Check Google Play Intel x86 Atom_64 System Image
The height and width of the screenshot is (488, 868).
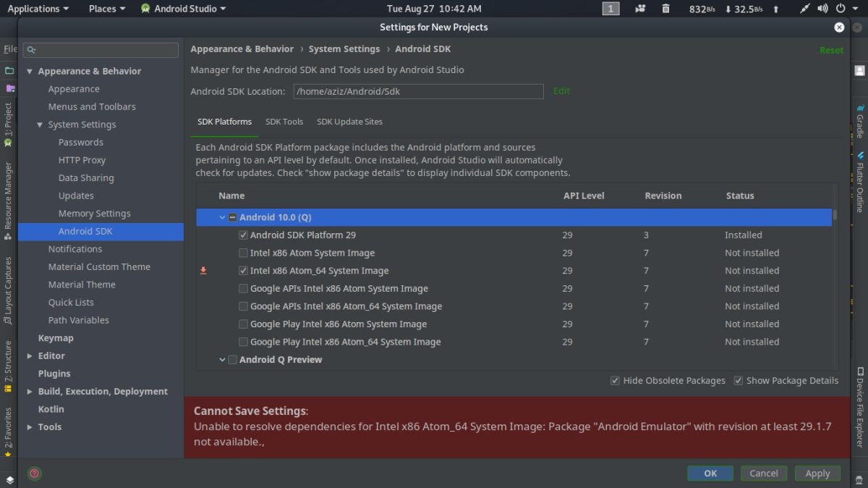[x=244, y=342]
